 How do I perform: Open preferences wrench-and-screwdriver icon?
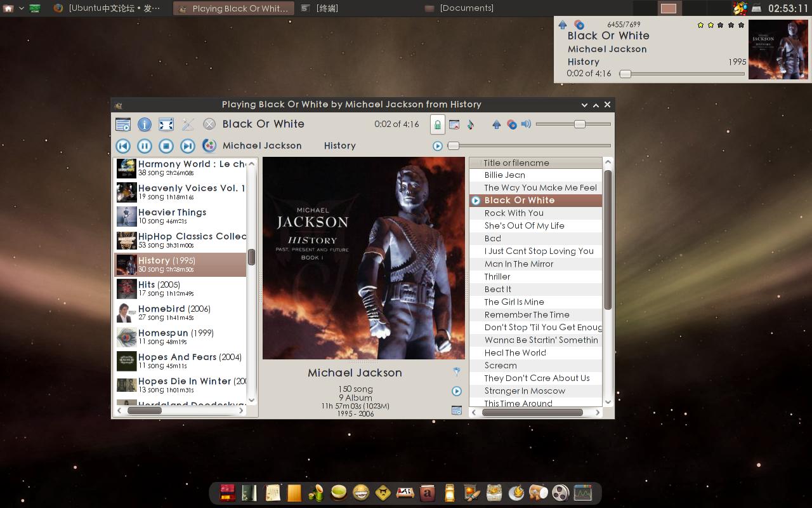188,124
